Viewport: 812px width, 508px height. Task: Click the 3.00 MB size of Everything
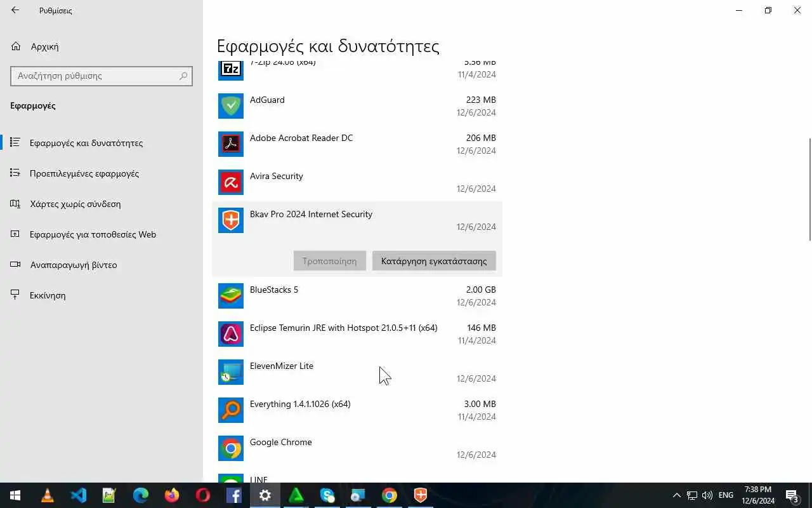[480, 404]
